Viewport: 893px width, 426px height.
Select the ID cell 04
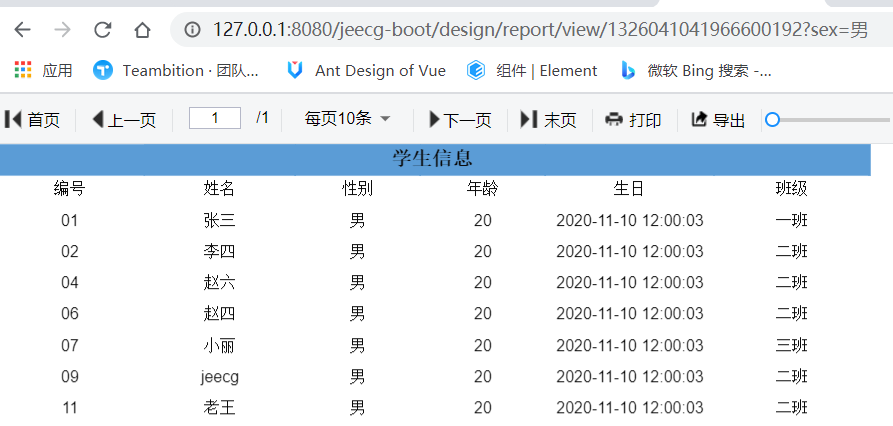pos(69,282)
